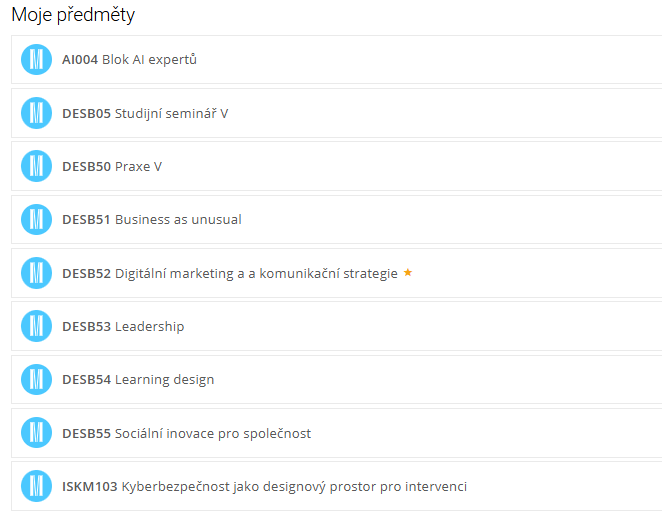Go to DESB51 Business as unusual
The width and height of the screenshot is (662, 523).
(152, 219)
